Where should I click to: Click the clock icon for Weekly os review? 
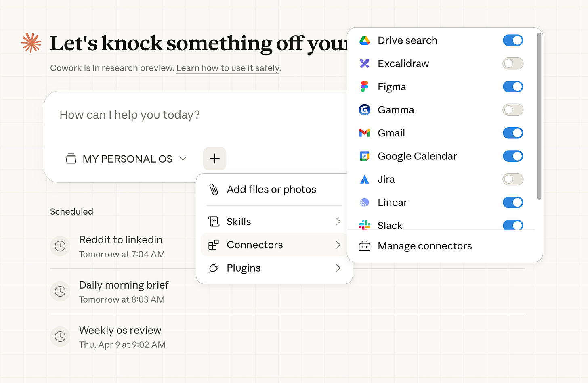[x=60, y=337]
